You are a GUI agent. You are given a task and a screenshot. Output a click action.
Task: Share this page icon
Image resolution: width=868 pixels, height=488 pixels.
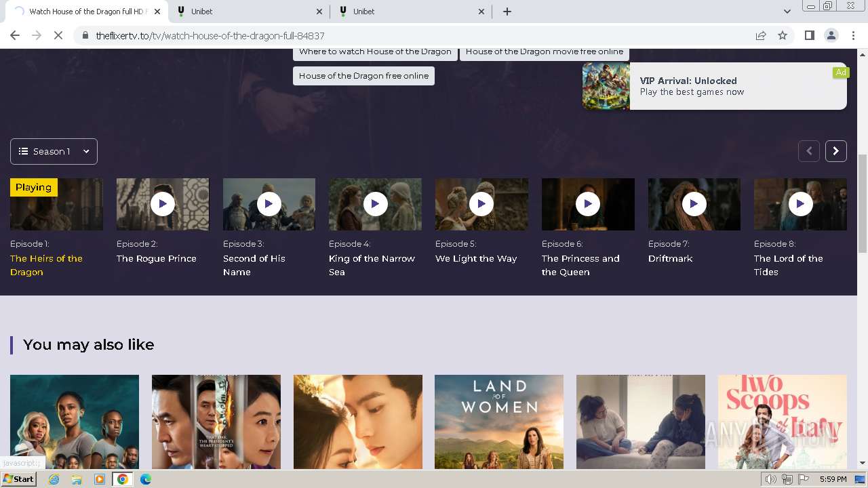(761, 36)
